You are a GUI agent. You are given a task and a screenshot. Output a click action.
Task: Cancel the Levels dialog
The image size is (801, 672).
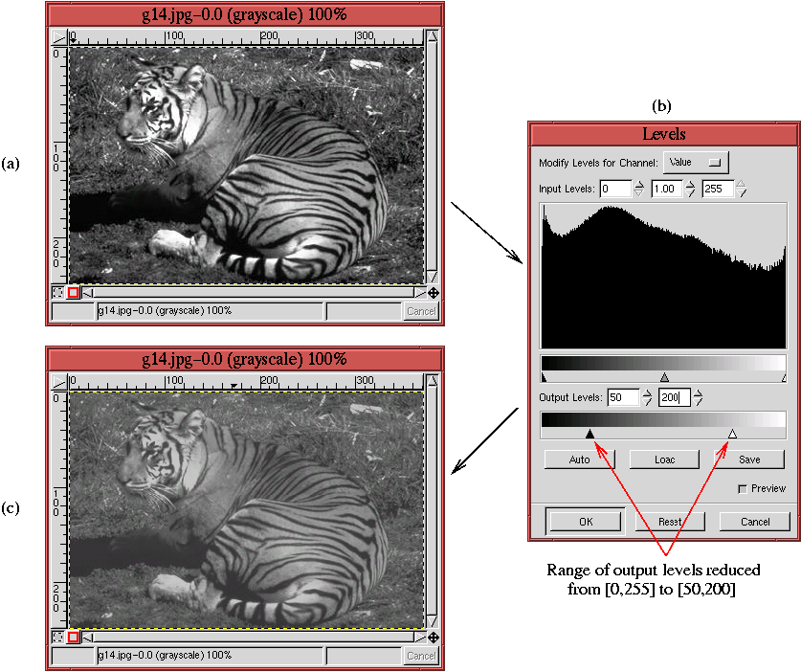point(754,521)
